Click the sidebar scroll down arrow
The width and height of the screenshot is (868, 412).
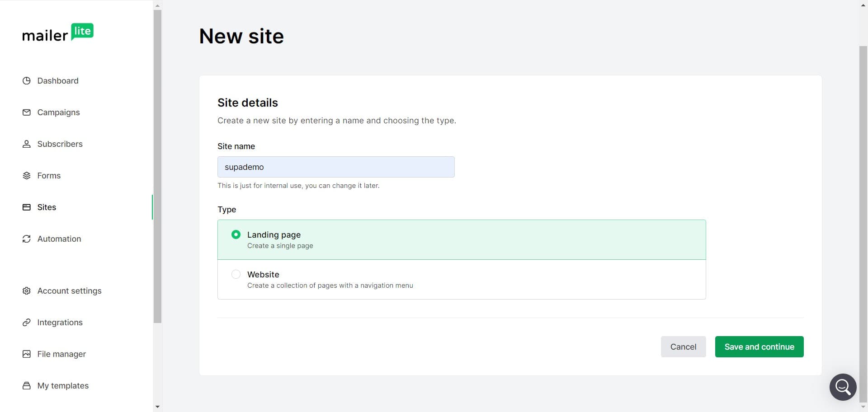pyautogui.click(x=157, y=407)
